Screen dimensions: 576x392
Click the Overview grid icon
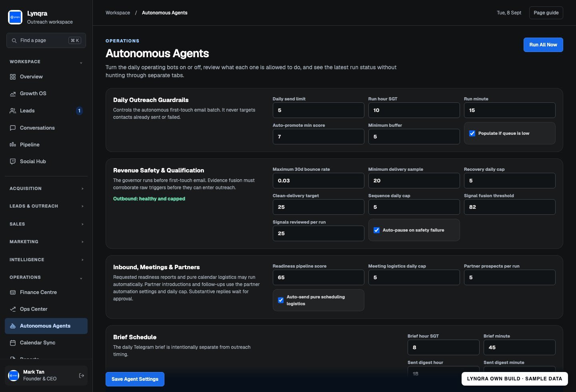13,77
